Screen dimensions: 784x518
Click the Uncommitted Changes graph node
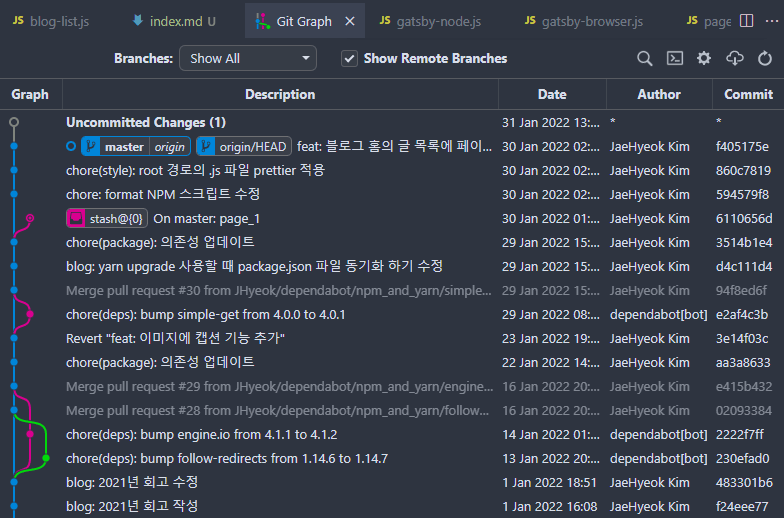pyautogui.click(x=14, y=122)
